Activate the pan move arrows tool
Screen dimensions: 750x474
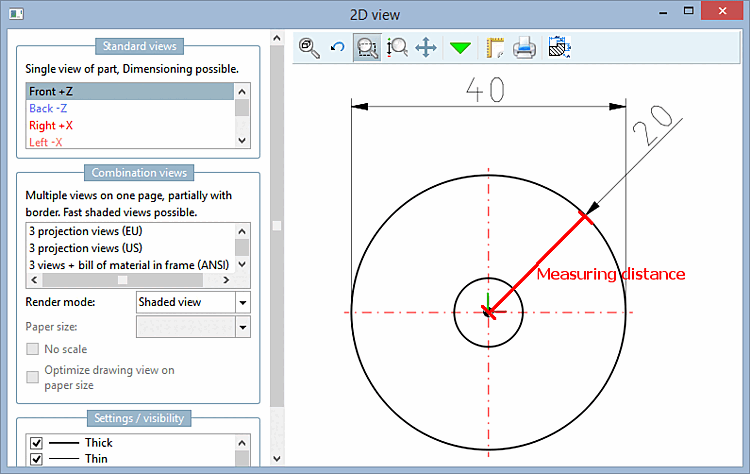point(426,48)
